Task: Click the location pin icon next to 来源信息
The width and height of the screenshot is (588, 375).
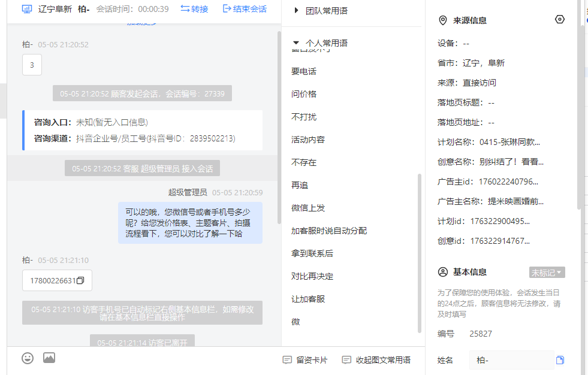Action: click(443, 20)
